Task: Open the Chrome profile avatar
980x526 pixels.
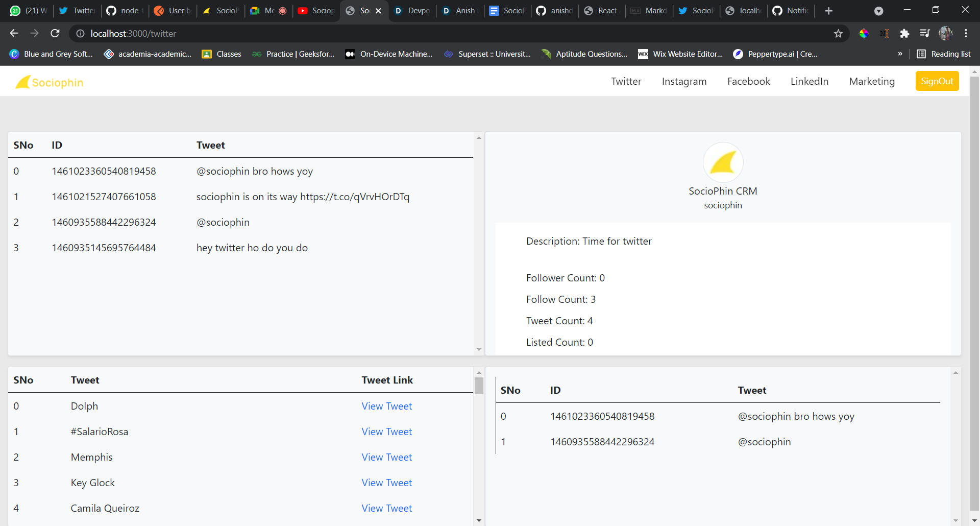Action: [946, 33]
